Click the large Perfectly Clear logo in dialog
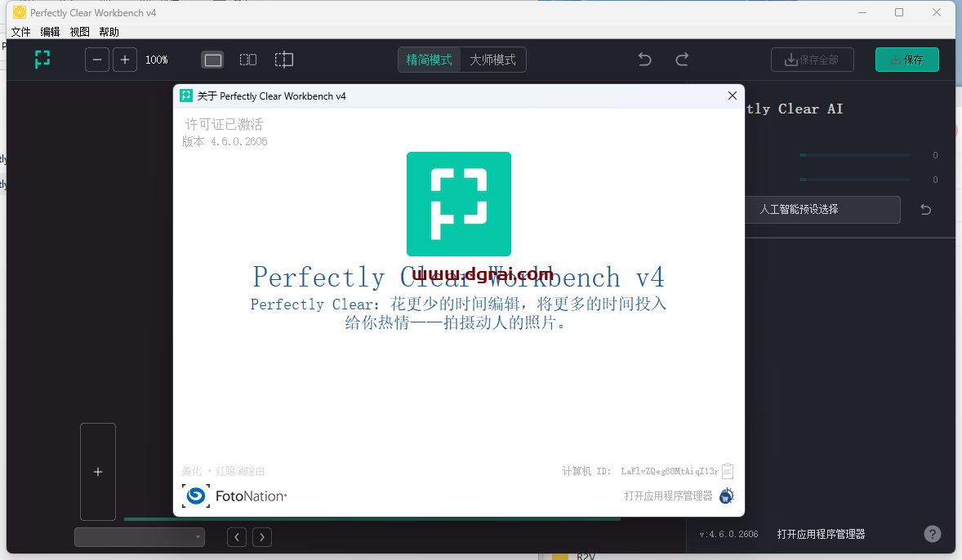 (x=459, y=203)
